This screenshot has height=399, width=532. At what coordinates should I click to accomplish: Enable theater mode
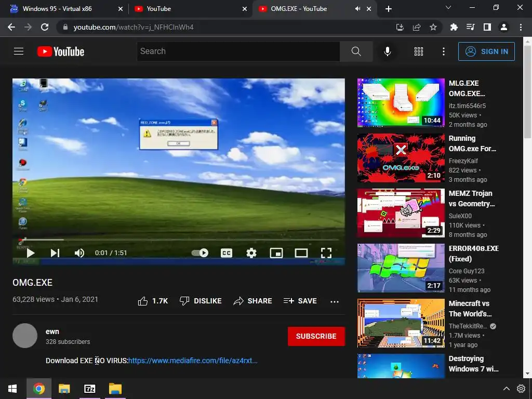point(301,253)
